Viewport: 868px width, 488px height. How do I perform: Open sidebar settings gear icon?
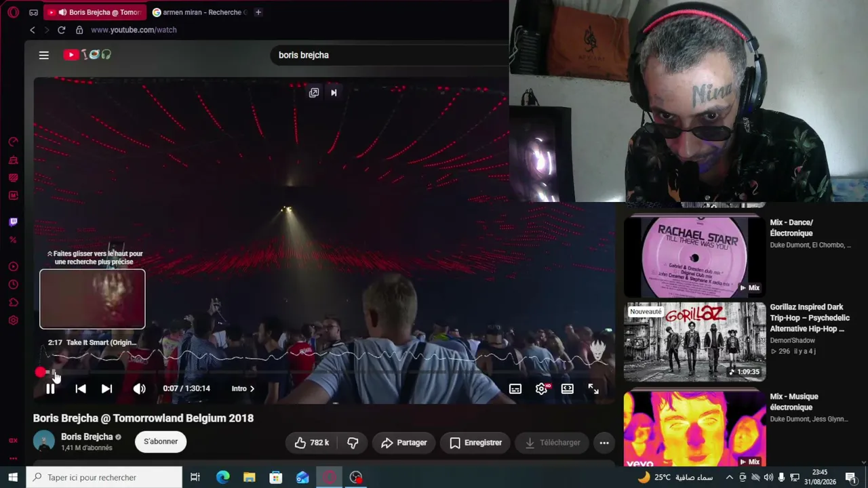[13, 321]
